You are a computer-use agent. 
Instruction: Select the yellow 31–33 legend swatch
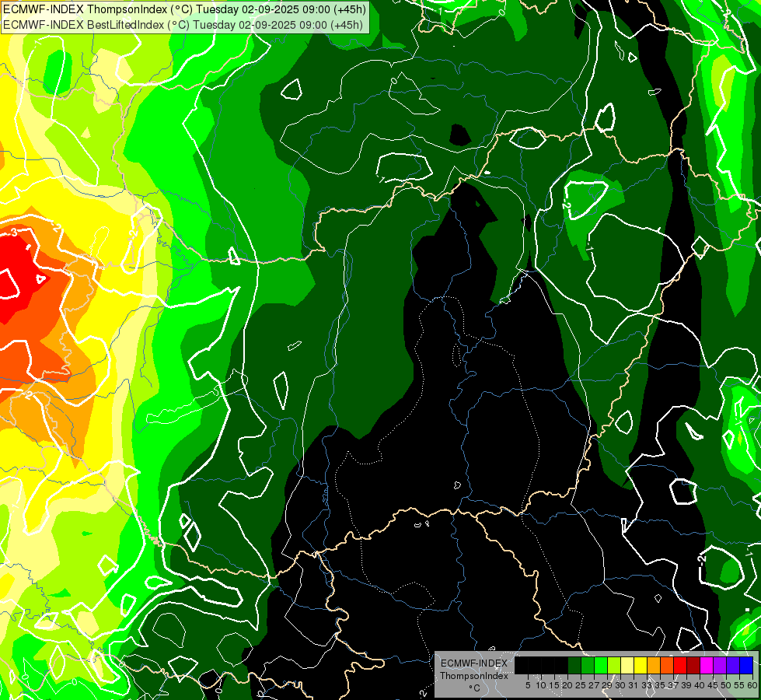[x=641, y=665]
